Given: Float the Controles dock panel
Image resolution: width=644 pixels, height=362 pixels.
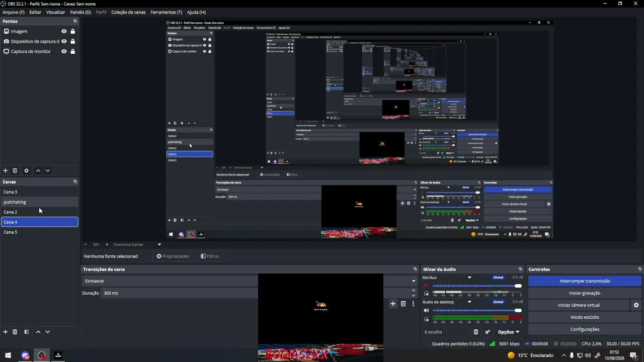Looking at the screenshot, I should 639,269.
